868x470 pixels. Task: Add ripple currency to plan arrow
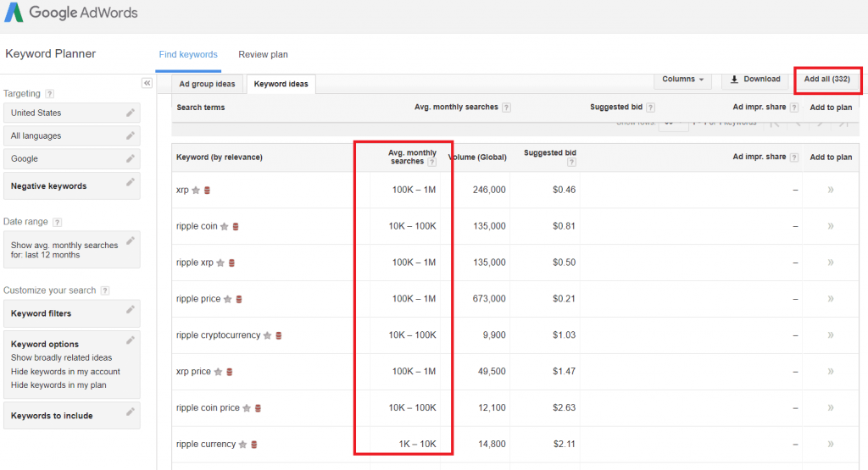click(831, 444)
